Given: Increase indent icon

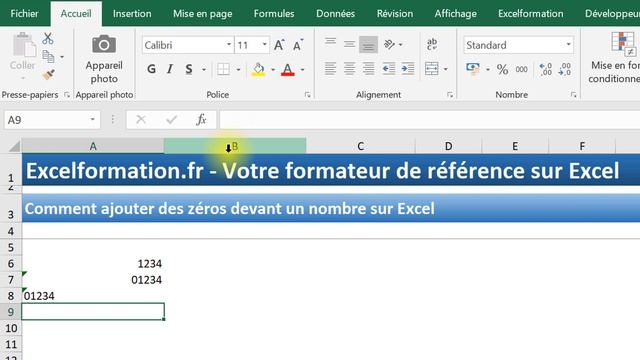Looking at the screenshot, I should [408, 69].
